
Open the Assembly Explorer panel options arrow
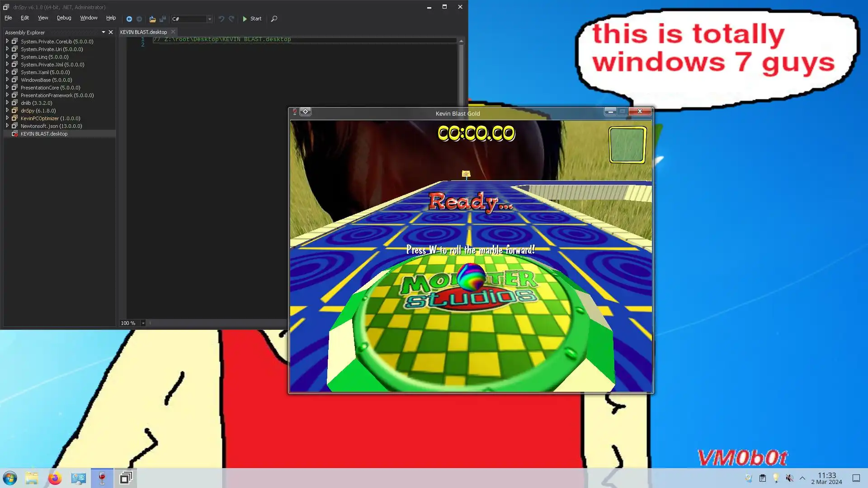[104, 32]
